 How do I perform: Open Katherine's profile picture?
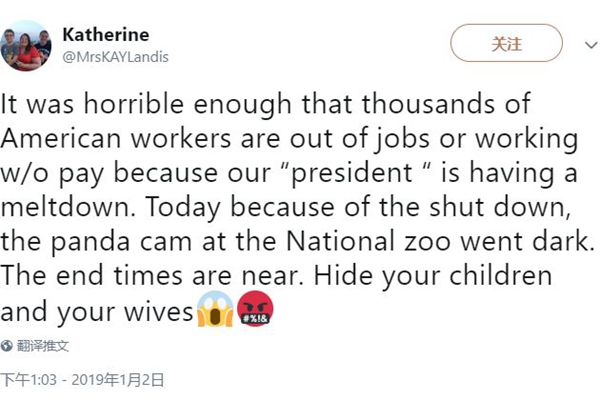coord(27,46)
